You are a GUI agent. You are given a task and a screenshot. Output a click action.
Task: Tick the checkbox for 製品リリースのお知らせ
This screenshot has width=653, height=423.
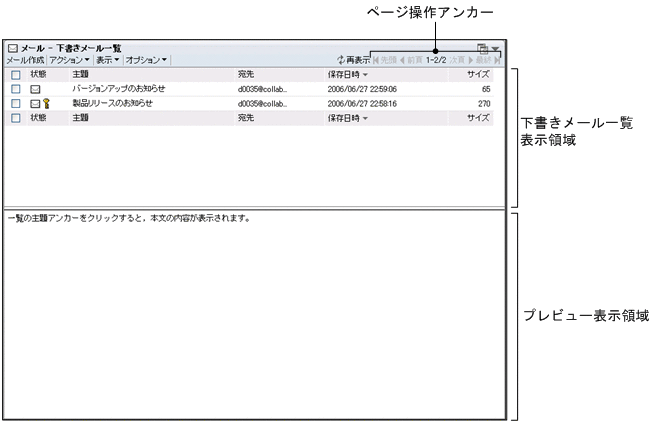(x=16, y=104)
